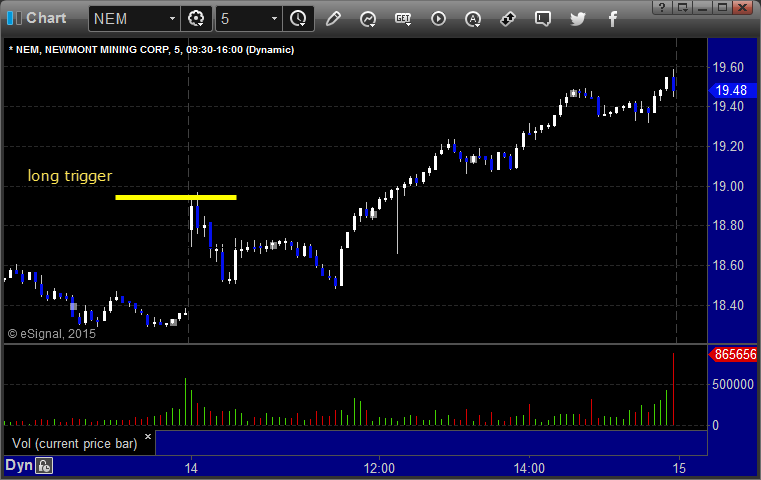
Task: Click the trade arrows icon
Action: pyautogui.click(x=508, y=19)
